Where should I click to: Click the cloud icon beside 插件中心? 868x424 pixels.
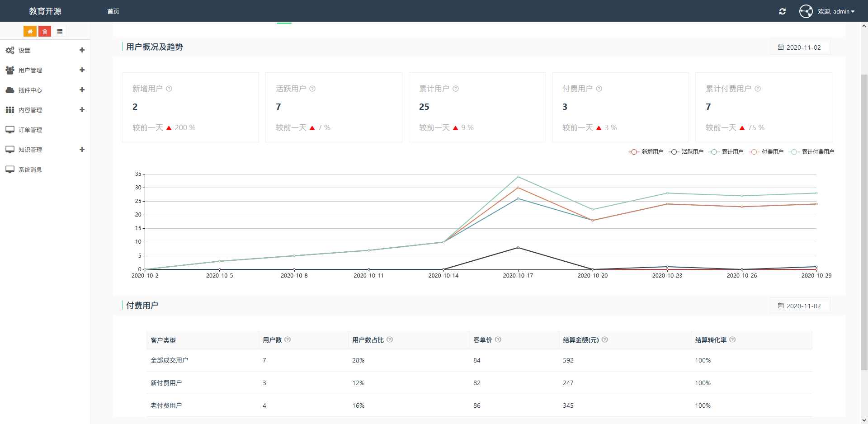point(10,90)
